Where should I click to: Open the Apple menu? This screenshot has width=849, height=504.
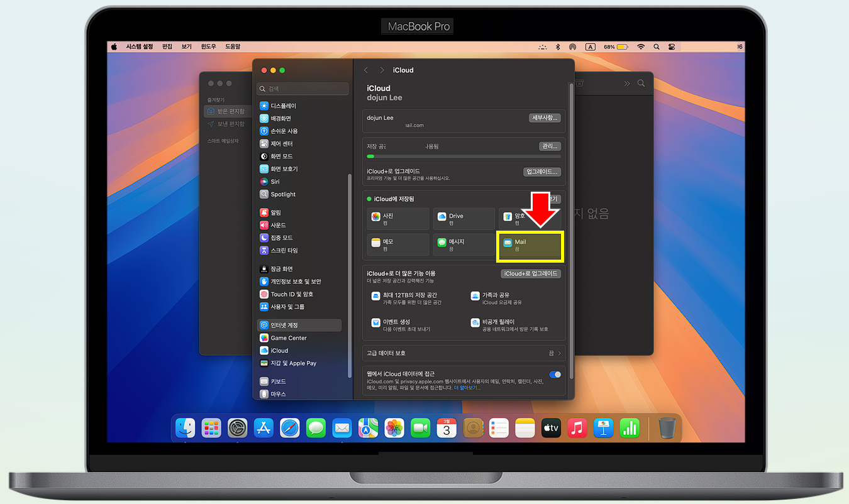114,47
